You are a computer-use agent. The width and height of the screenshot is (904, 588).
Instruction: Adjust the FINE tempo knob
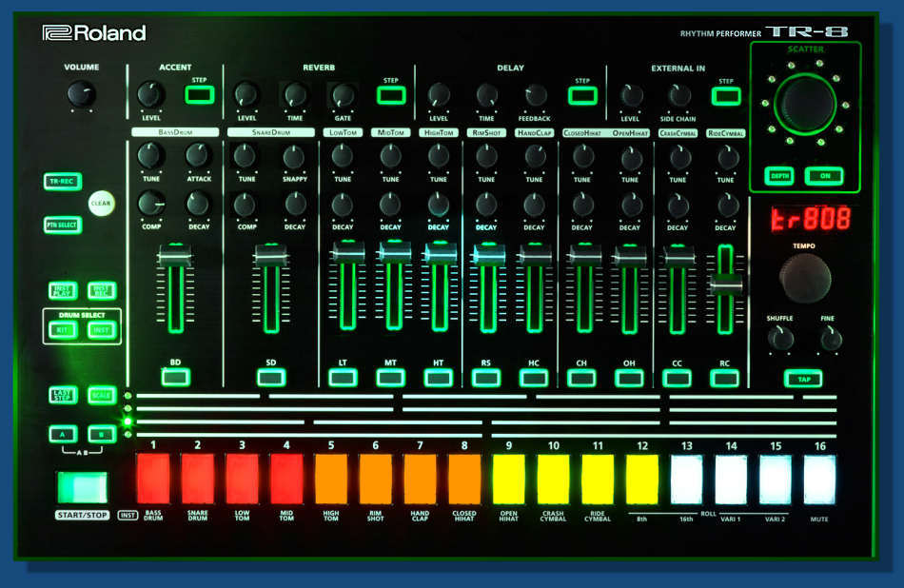[830, 339]
